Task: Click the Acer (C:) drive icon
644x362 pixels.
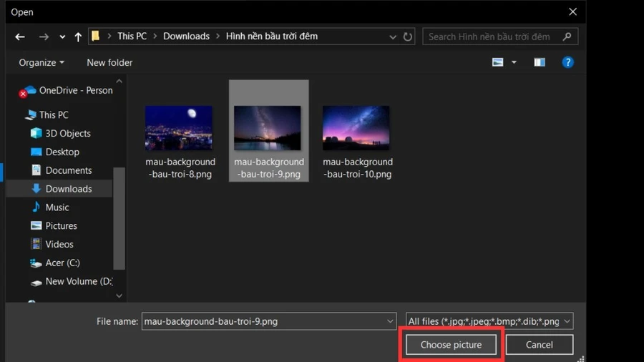Action: click(x=36, y=263)
